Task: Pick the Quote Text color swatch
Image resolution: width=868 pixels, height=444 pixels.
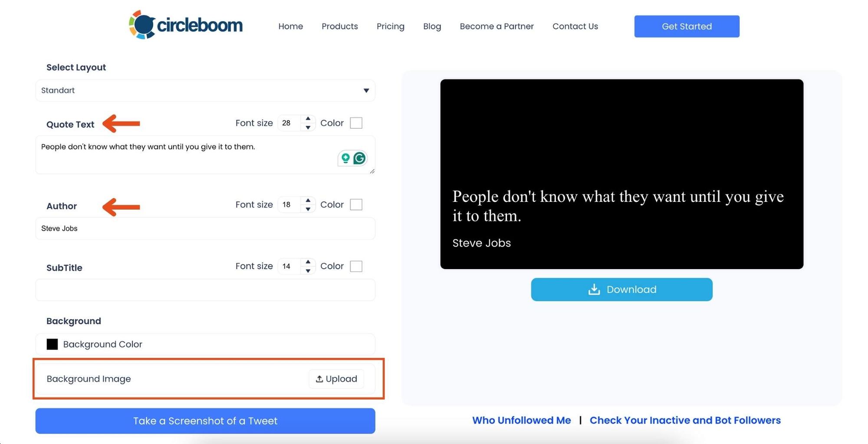Action: (356, 123)
